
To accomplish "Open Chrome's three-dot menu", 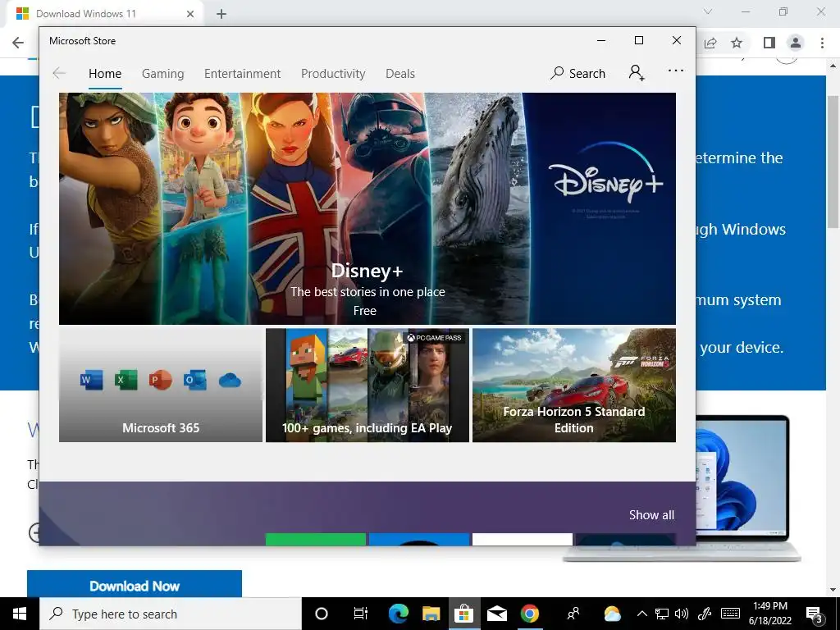I will (x=822, y=43).
